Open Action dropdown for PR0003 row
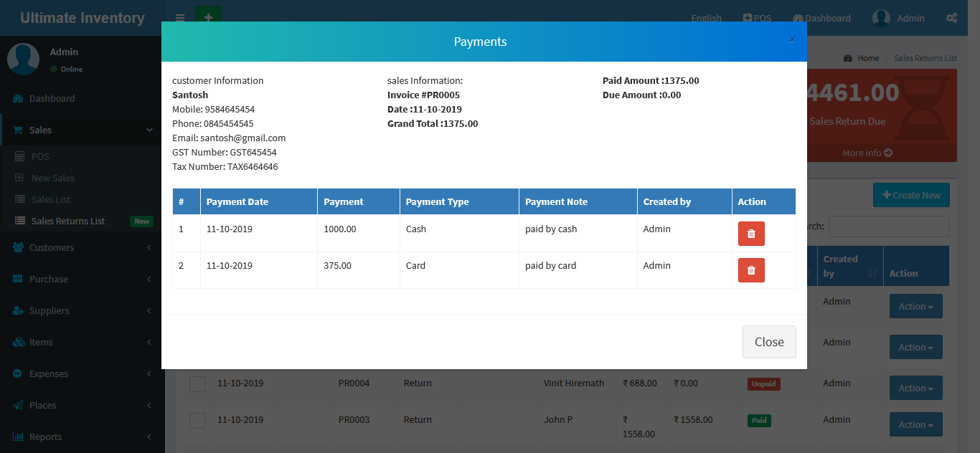Viewport: 980px width, 453px height. click(915, 424)
